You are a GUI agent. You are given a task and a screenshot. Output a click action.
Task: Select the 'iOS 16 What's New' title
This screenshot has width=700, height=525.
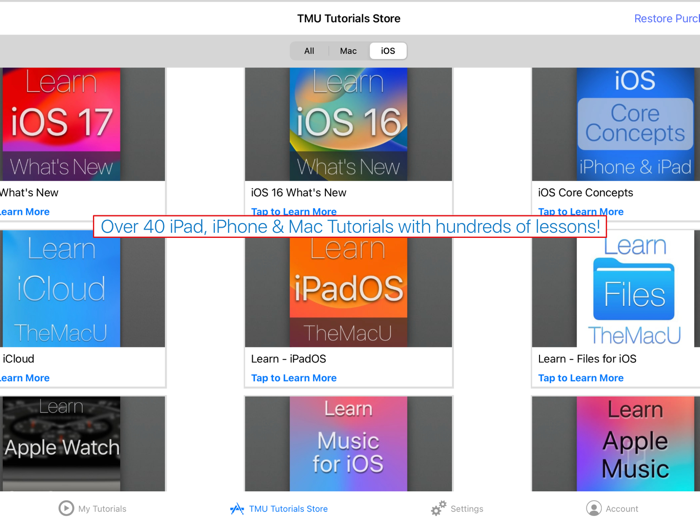(x=299, y=192)
